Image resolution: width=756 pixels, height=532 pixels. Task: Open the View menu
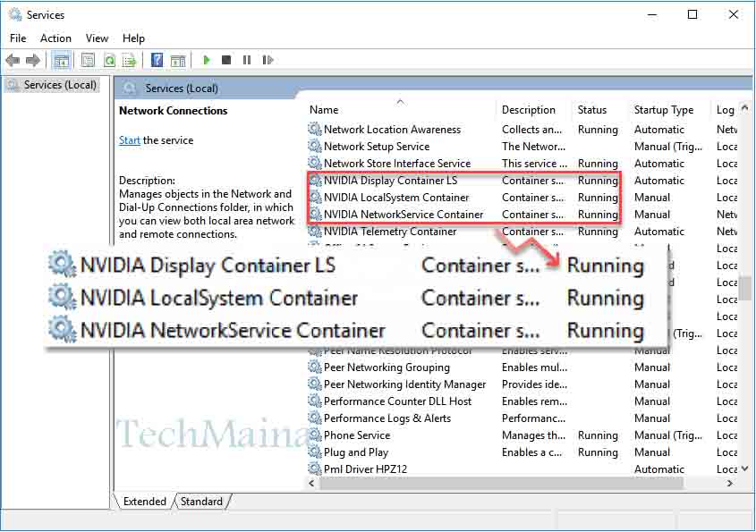pyautogui.click(x=97, y=38)
